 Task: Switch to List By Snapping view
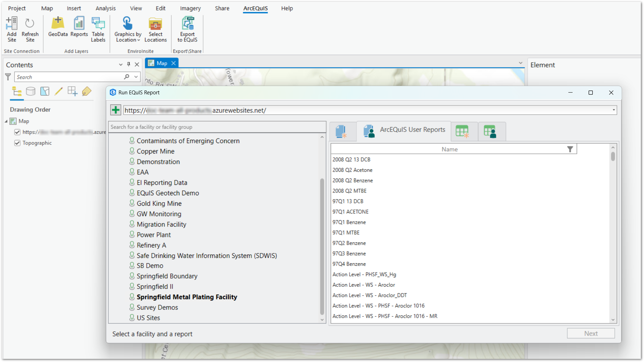pyautogui.click(x=72, y=92)
